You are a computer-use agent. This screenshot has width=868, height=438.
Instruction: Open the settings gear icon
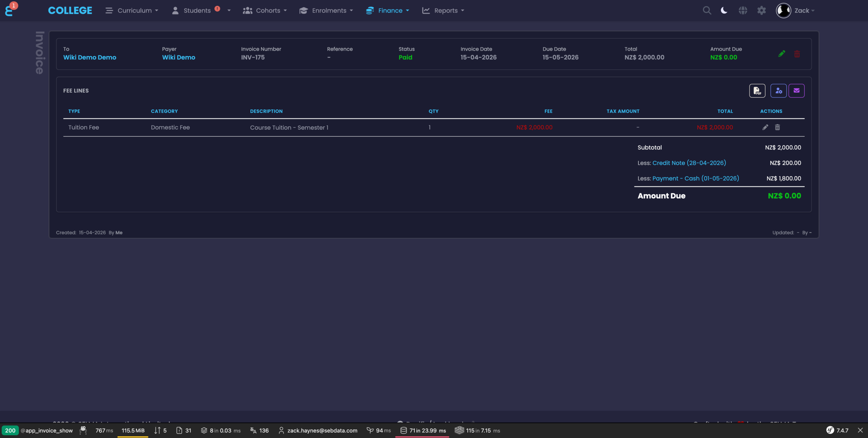click(x=762, y=11)
